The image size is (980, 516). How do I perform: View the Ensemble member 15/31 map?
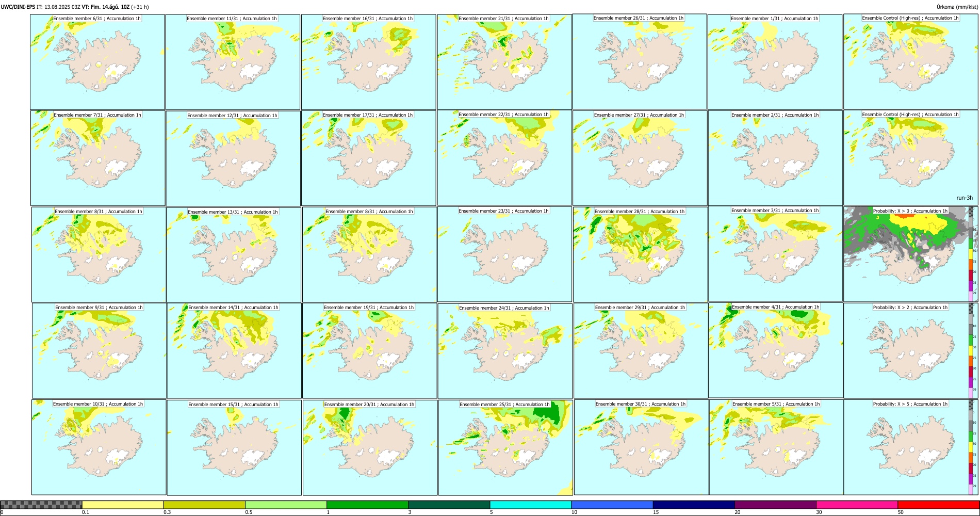pyautogui.click(x=234, y=448)
